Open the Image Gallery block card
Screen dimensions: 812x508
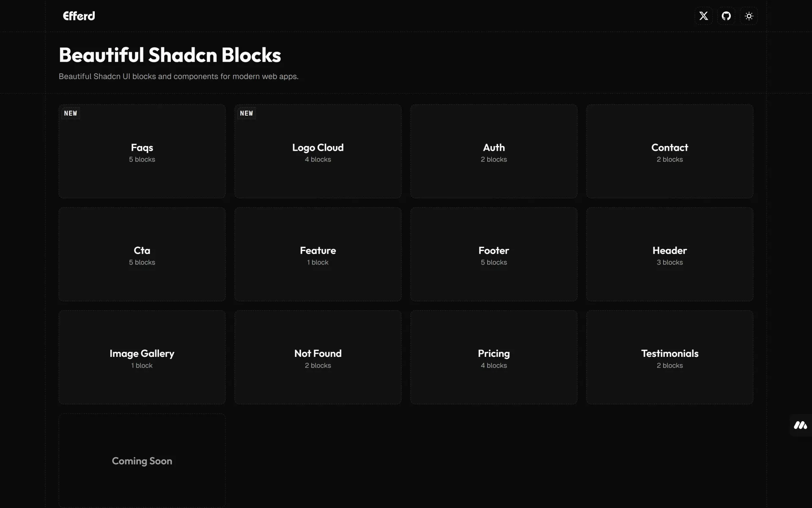142,358
